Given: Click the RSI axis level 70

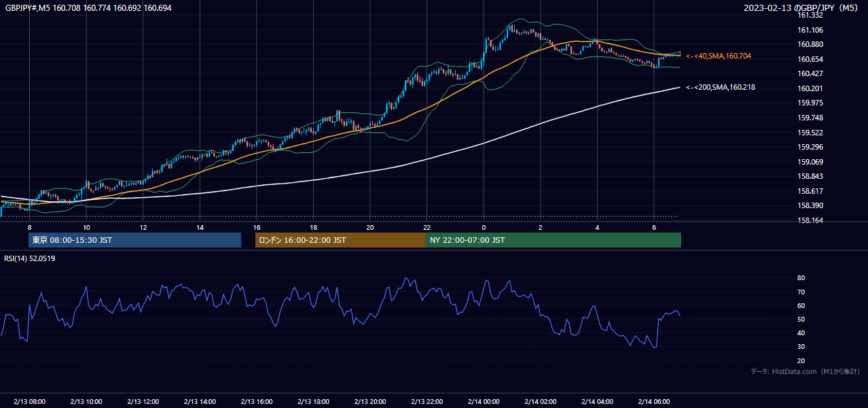Looking at the screenshot, I should [801, 292].
